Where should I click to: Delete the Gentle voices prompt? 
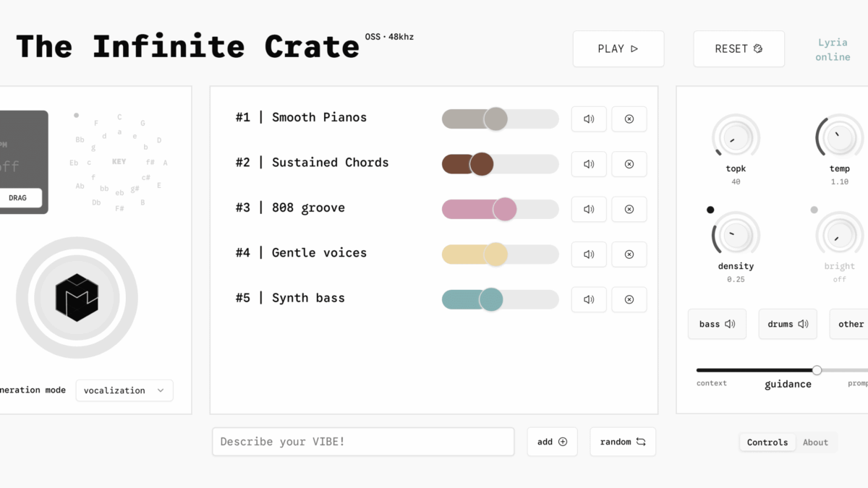pyautogui.click(x=629, y=254)
